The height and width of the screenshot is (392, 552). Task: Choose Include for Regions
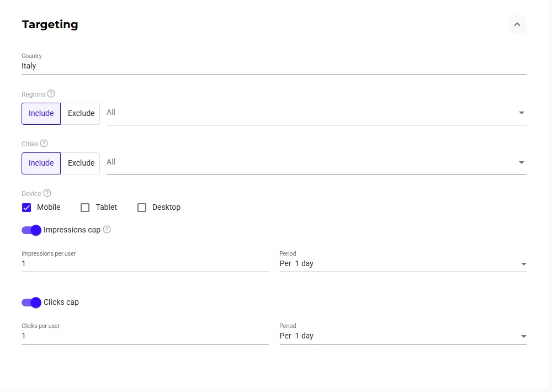(41, 114)
